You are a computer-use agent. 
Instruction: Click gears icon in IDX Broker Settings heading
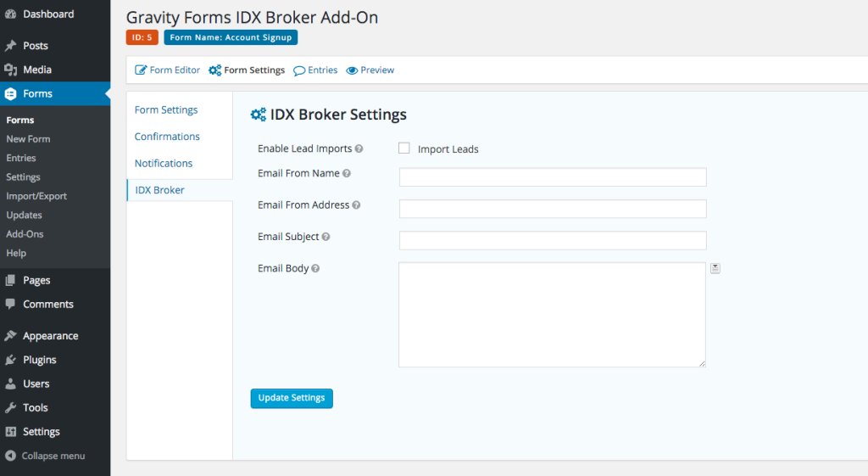(259, 115)
